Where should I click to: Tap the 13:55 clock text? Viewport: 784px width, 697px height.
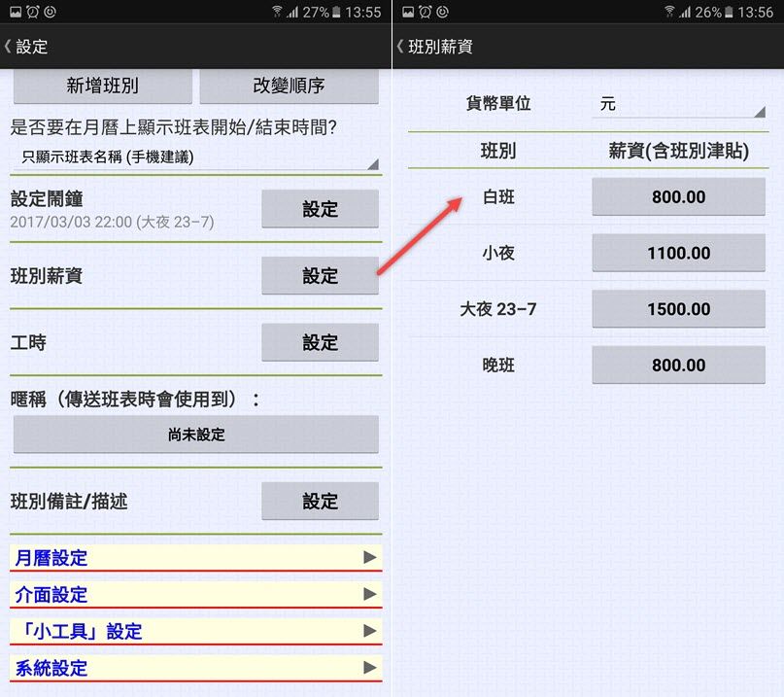point(363,12)
